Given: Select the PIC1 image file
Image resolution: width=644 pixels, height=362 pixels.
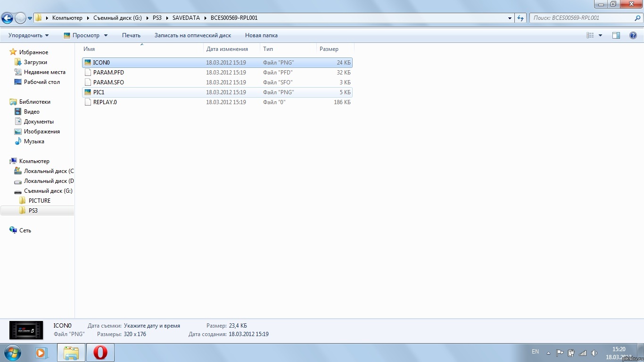Looking at the screenshot, I should (99, 92).
